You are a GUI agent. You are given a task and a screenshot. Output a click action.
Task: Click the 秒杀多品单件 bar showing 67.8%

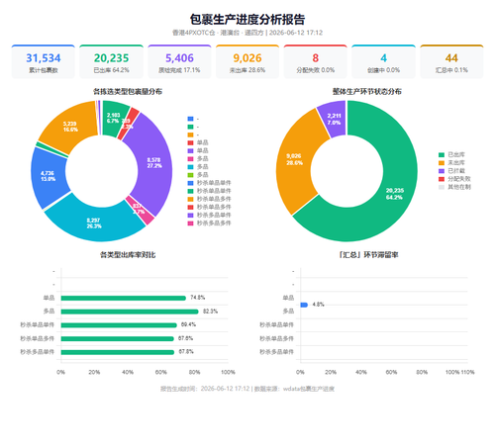(x=118, y=352)
